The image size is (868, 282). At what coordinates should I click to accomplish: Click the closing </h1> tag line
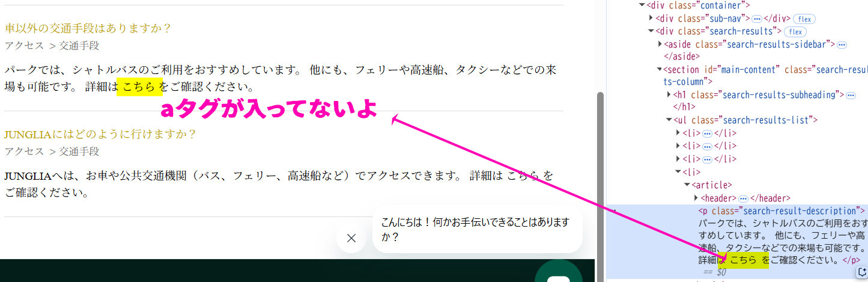coord(685,107)
